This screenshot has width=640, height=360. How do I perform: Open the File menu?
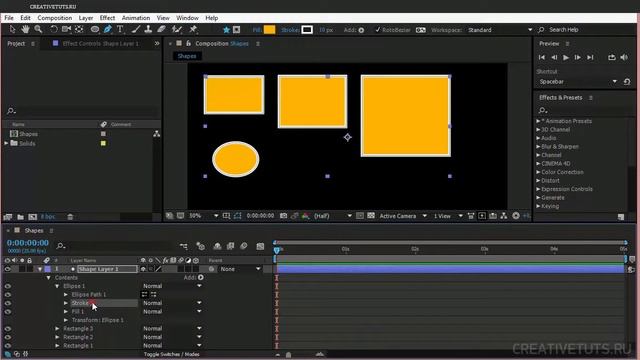click(9, 18)
